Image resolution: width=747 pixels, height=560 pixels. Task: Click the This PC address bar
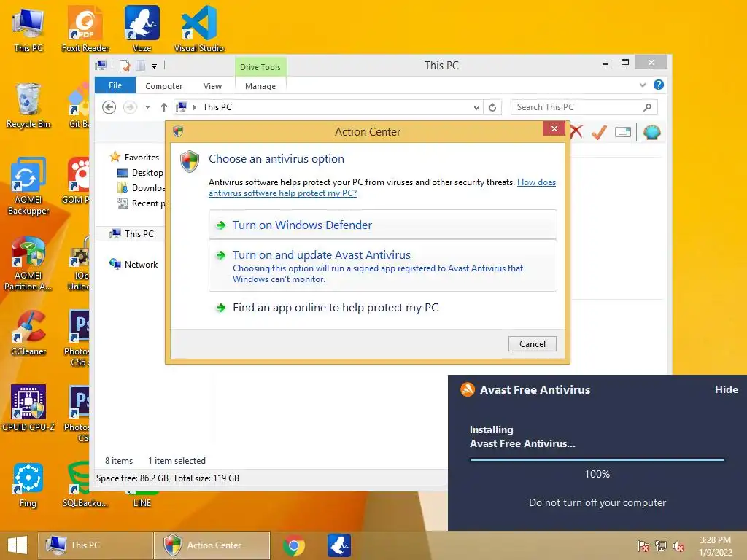(x=329, y=107)
